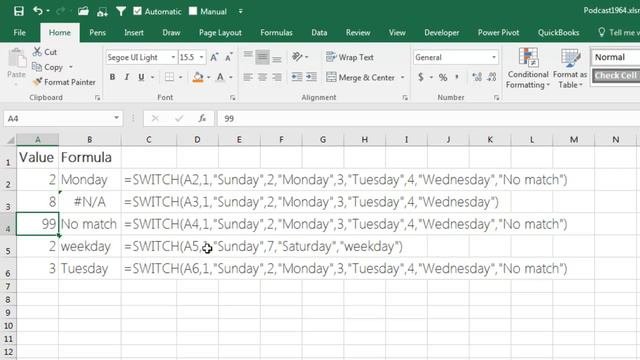Click formula bar containing 99
The image size is (640, 360).
click(429, 118)
